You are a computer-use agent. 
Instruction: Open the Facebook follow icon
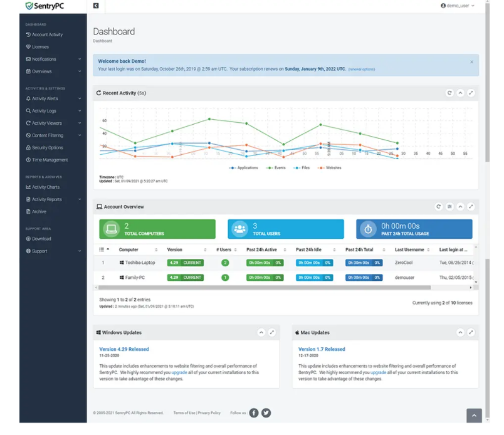tap(254, 413)
